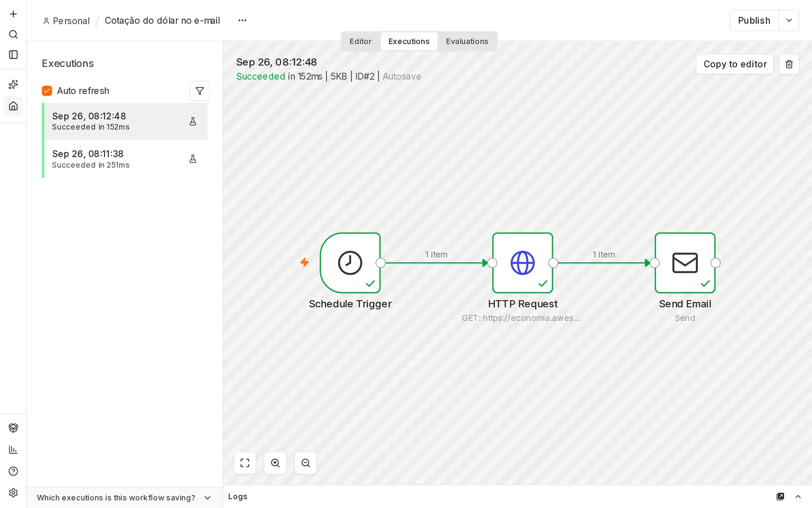
Task: Switch to the Evaluations tab
Action: [467, 41]
